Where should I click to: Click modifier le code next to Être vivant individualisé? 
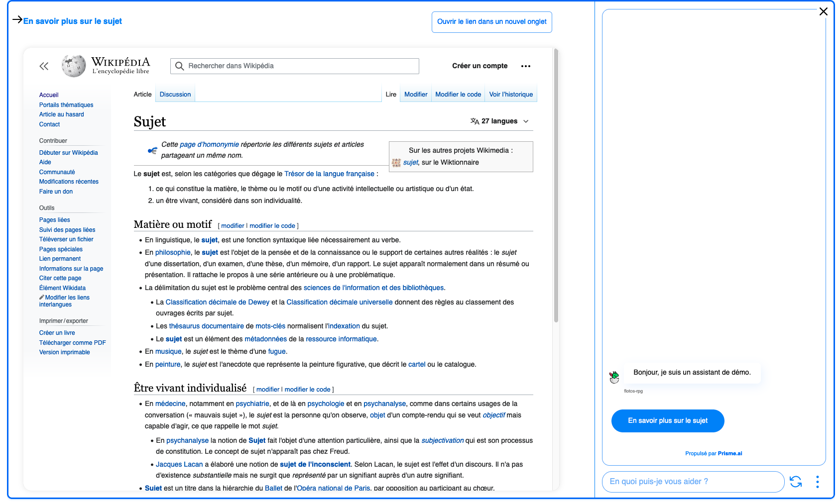point(307,390)
